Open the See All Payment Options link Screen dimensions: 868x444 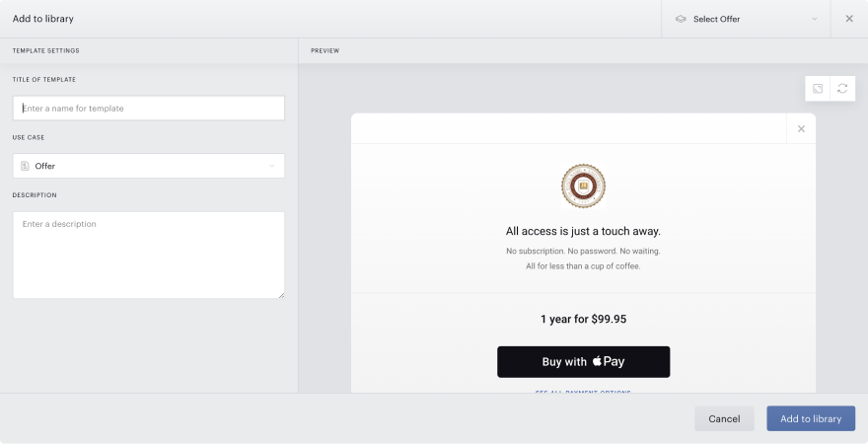pyautogui.click(x=583, y=392)
